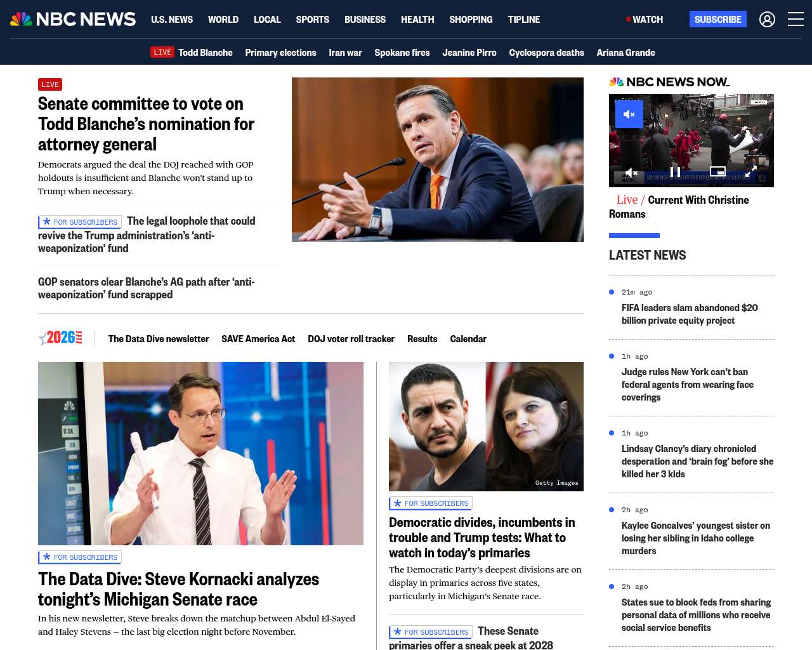The height and width of the screenshot is (650, 812).
Task: Open the States sue to block feds story
Action: [x=697, y=615]
